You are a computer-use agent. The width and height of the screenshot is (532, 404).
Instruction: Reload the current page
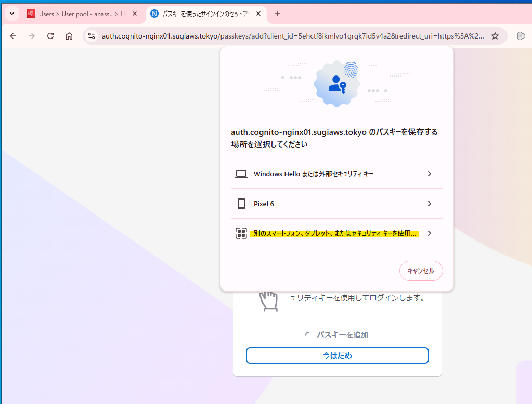click(50, 36)
